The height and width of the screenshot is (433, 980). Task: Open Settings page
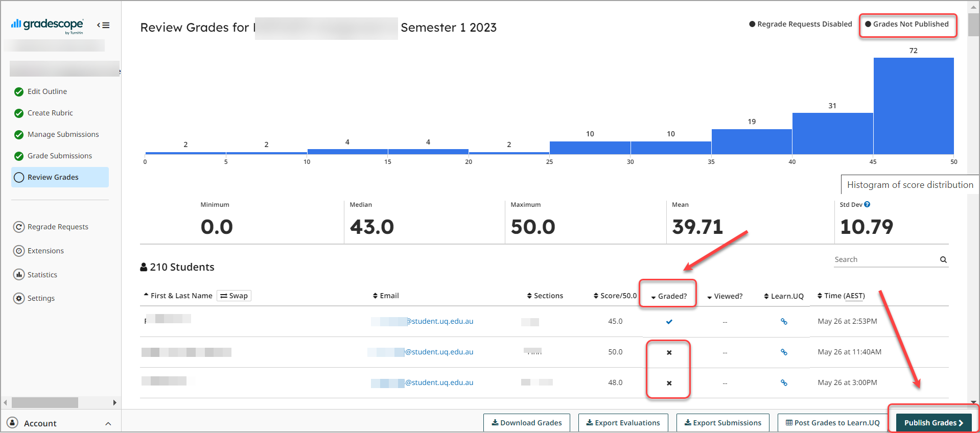(x=41, y=298)
